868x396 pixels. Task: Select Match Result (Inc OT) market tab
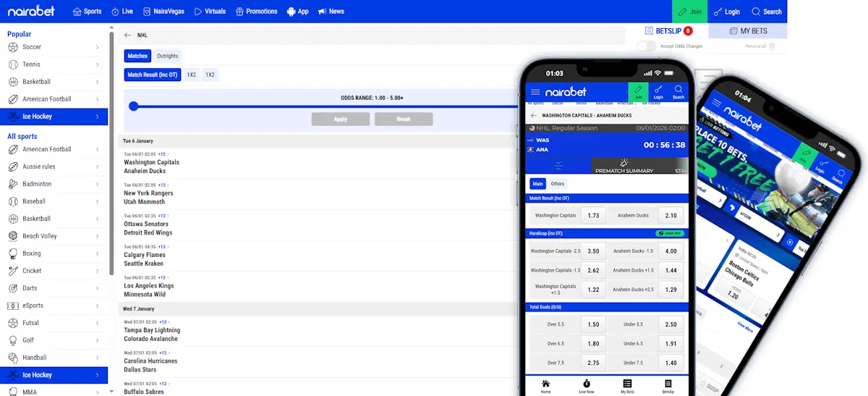tap(152, 75)
